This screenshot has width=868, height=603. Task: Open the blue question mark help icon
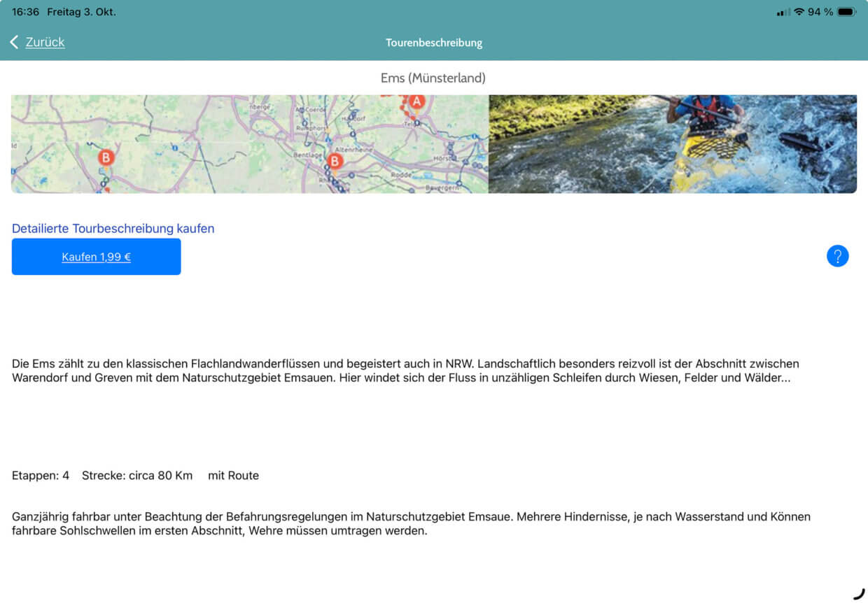[837, 256]
